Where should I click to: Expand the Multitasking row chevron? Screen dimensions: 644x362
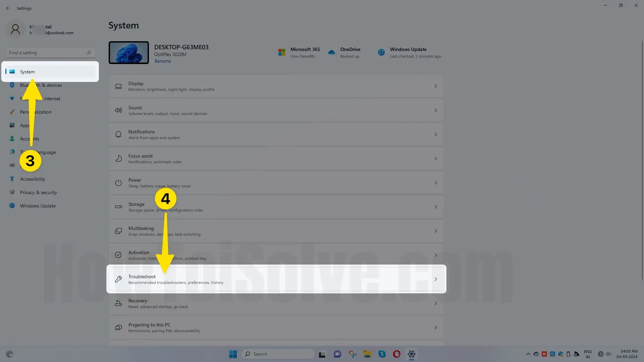436,231
